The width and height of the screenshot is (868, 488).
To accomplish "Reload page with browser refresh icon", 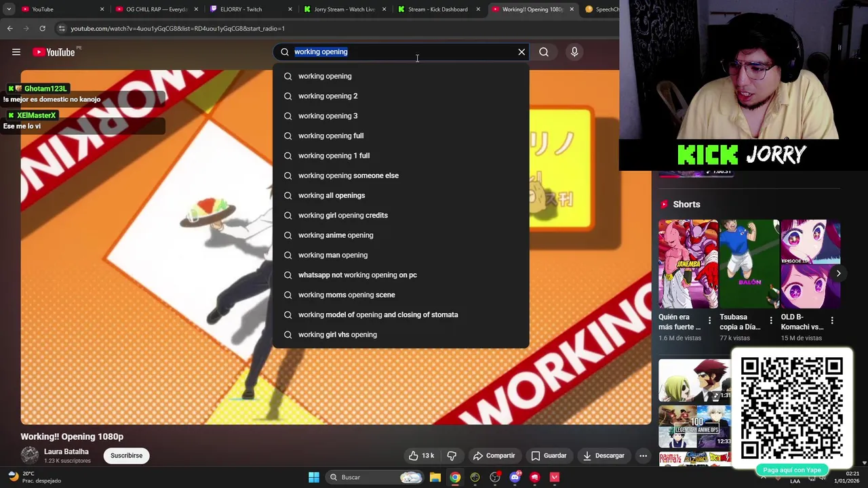I will [42, 28].
